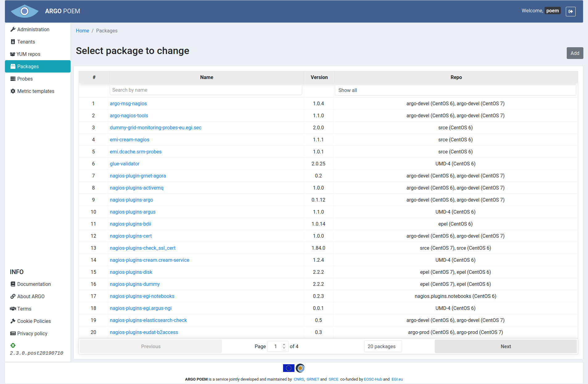The height and width of the screenshot is (384, 588).
Task: Open Metric templates
Action: click(38, 91)
